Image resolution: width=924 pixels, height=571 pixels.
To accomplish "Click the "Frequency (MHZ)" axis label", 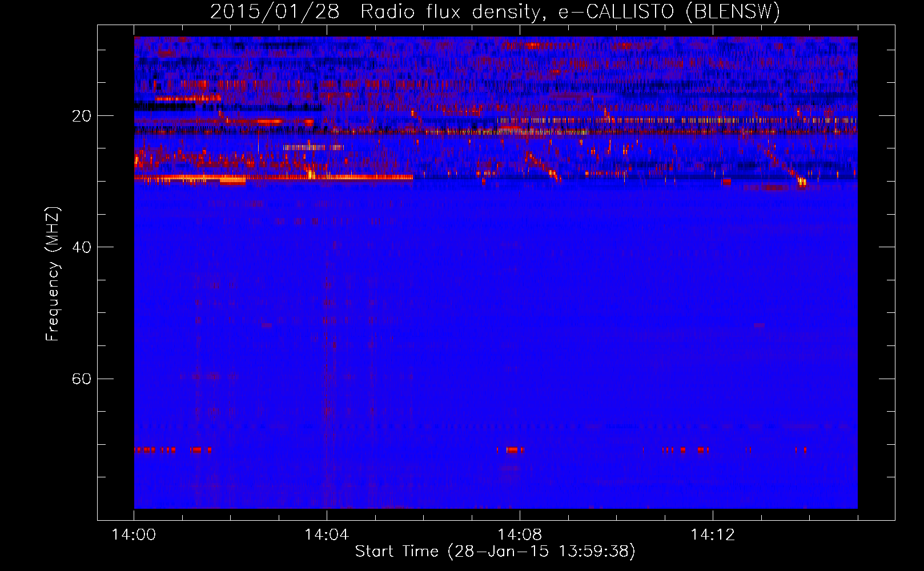I will (53, 274).
